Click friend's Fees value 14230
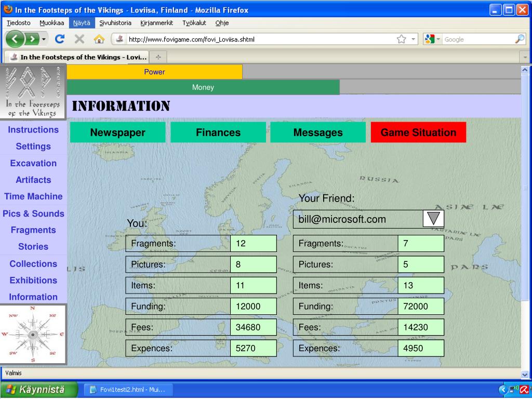Screen dimensions: 532x399 point(421,327)
